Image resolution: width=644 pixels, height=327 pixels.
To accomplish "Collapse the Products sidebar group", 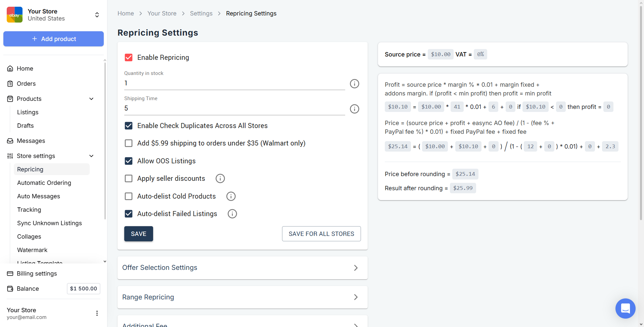I will point(91,99).
